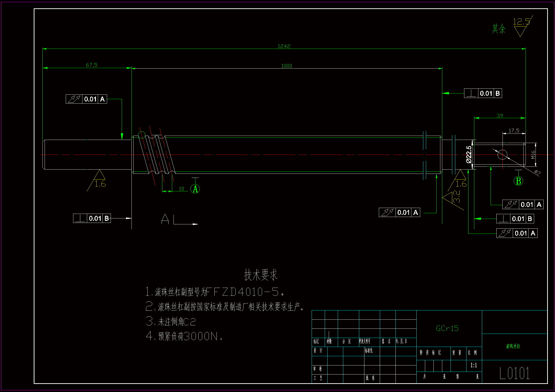Click the 67.5 dimension text
The image size is (555, 392).
tap(92, 65)
